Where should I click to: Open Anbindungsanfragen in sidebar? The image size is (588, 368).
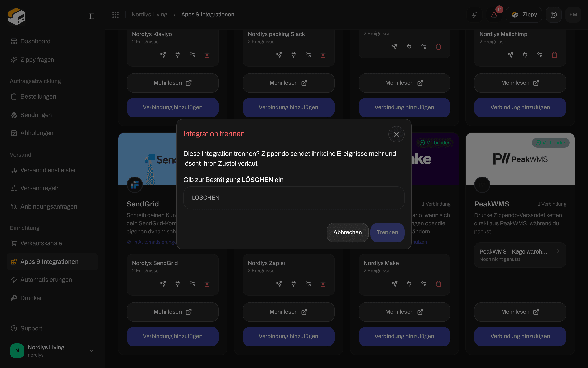tap(52, 206)
